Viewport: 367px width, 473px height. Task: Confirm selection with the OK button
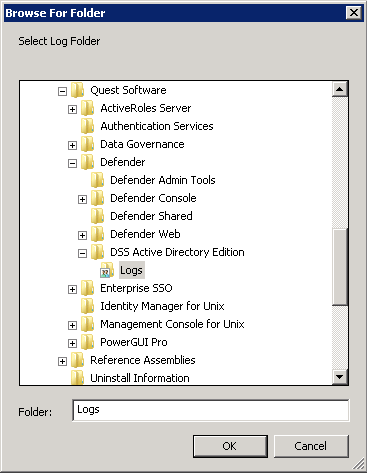(x=230, y=446)
